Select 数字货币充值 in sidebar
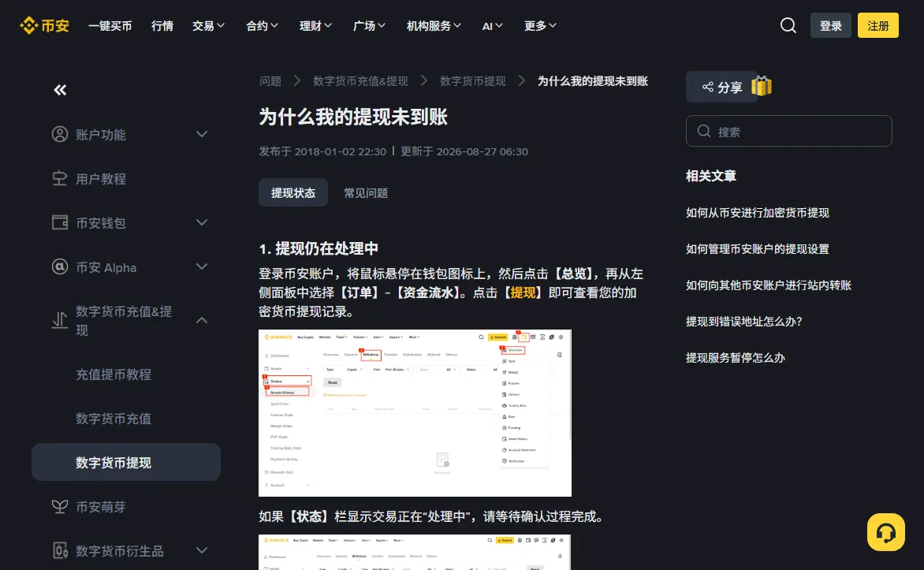The width and height of the screenshot is (924, 570). click(x=114, y=419)
